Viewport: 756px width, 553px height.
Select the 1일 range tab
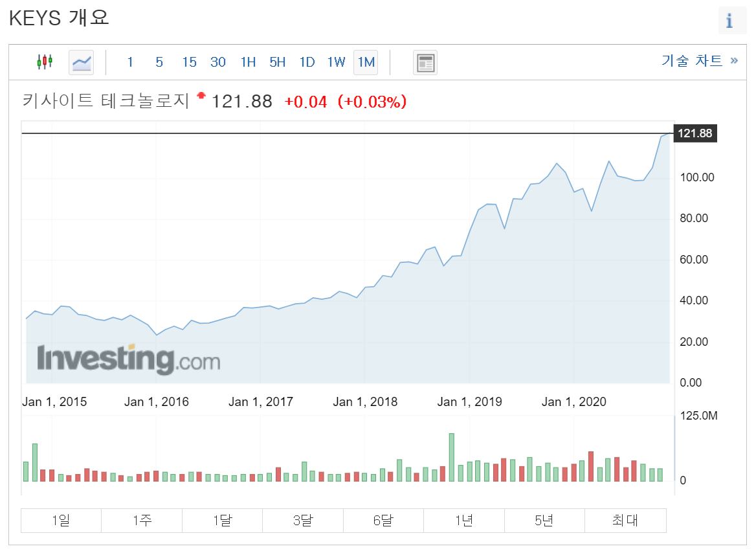(x=61, y=519)
